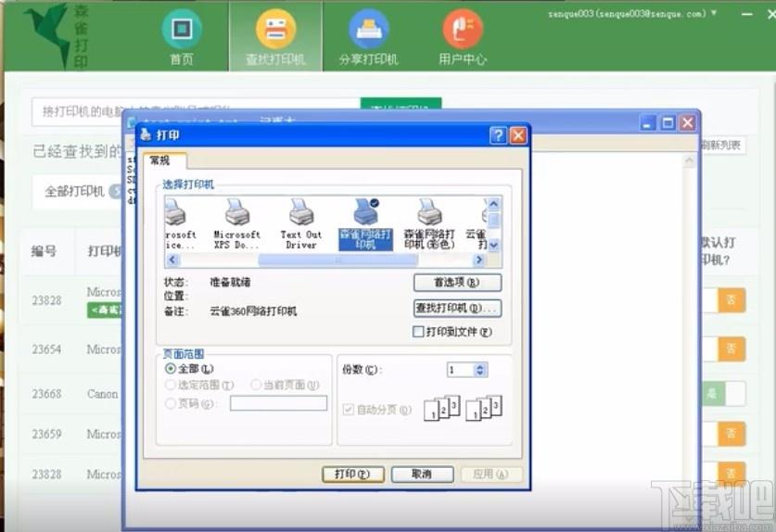Image resolution: width=776 pixels, height=532 pixels.
Task: Click the help question mark button in print dialog
Action: (x=499, y=135)
